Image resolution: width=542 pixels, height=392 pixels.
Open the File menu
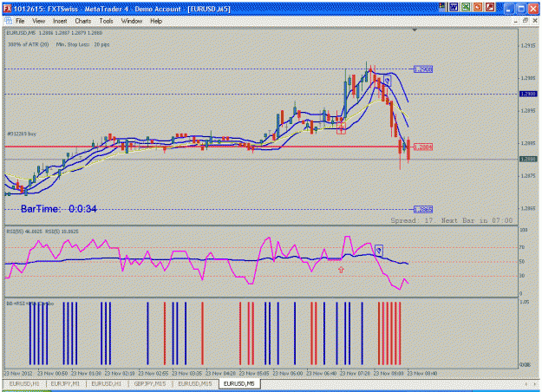20,21
